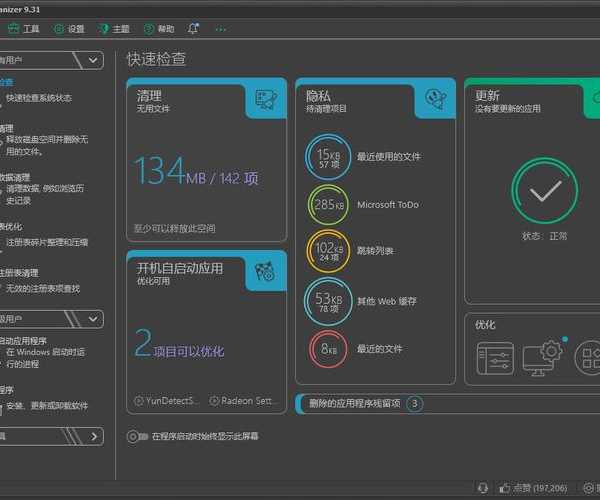This screenshot has height=500, width=600.
Task: Click the 最近的文件 label
Action: point(379,349)
